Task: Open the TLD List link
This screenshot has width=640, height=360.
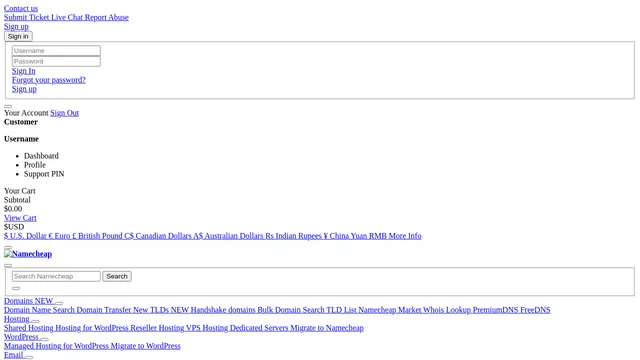Action: [x=341, y=310]
